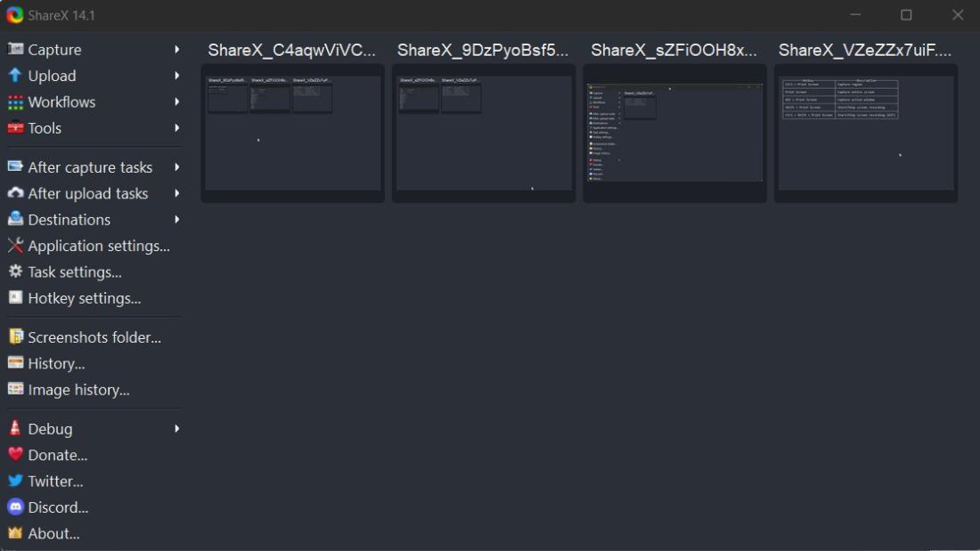Image resolution: width=980 pixels, height=551 pixels.
Task: Open Application settings
Action: tap(94, 247)
